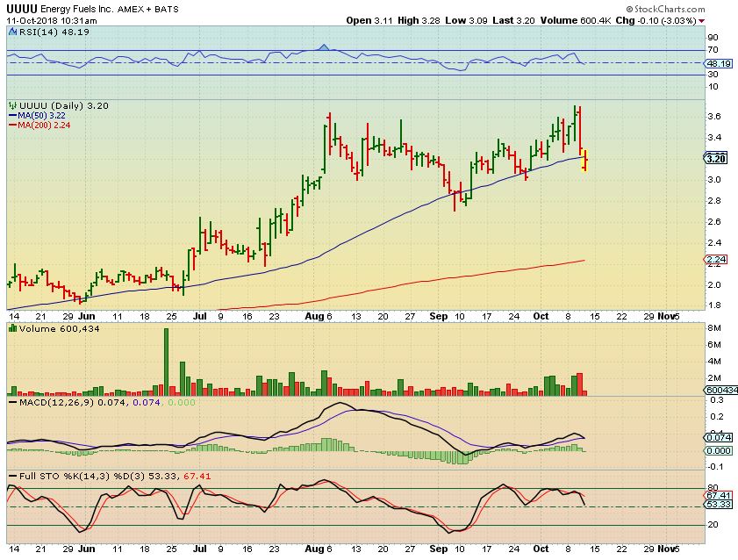Click the MA(200) 2.24 legend entry

pyautogui.click(x=40, y=126)
